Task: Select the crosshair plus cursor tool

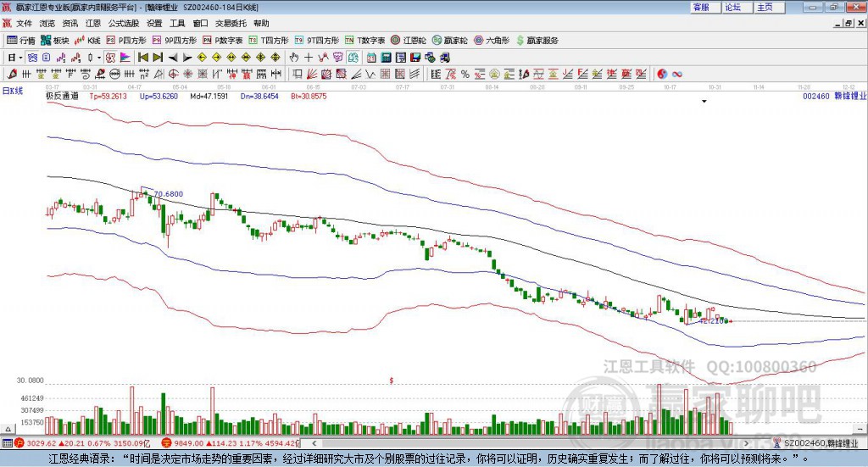Action: pyautogui.click(x=309, y=57)
